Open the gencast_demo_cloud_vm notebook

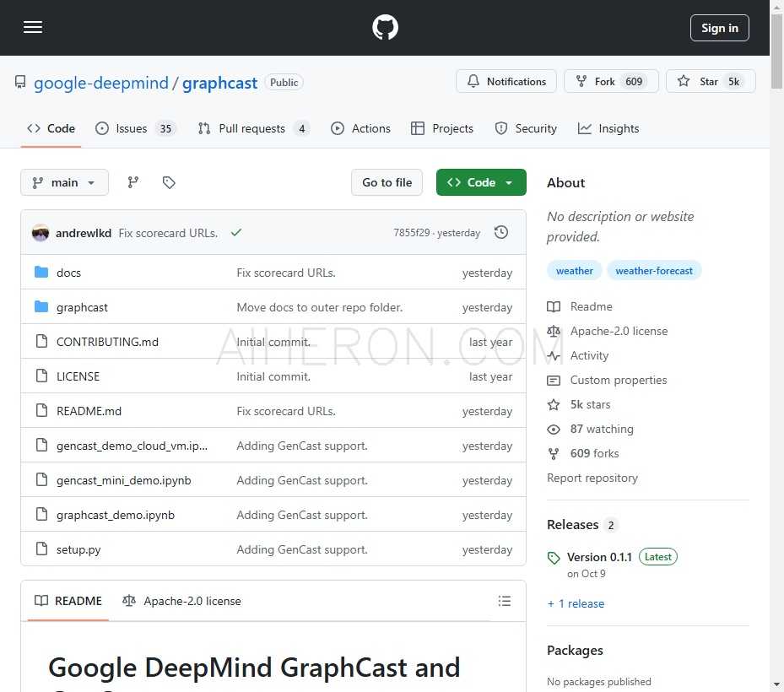pyautogui.click(x=132, y=446)
